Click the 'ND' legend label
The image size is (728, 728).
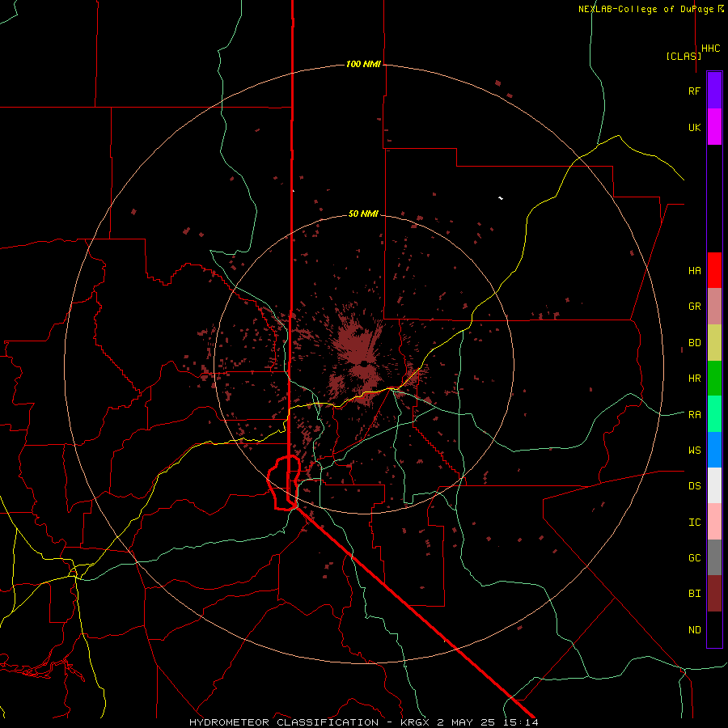[694, 630]
